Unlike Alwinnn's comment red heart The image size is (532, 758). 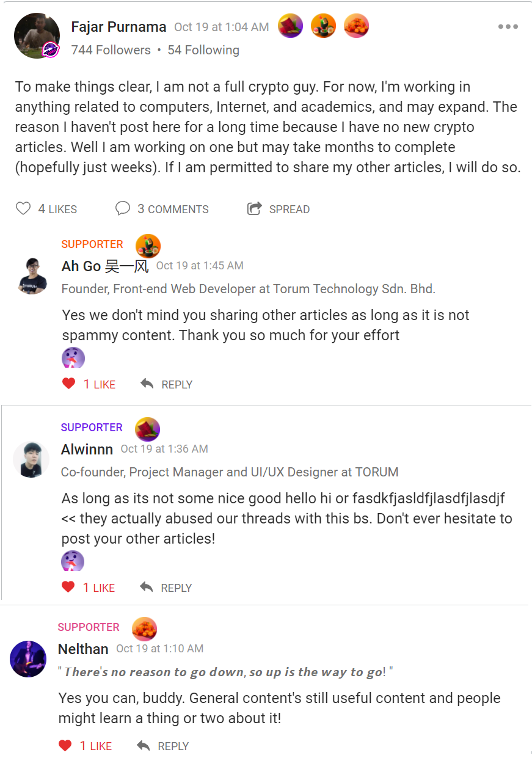click(68, 587)
